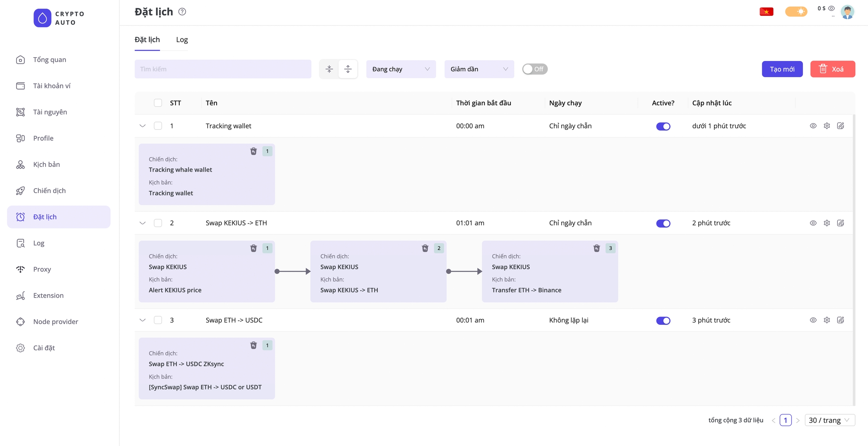
Task: Delete the Transfer ETH -> Binance card
Action: (596, 248)
